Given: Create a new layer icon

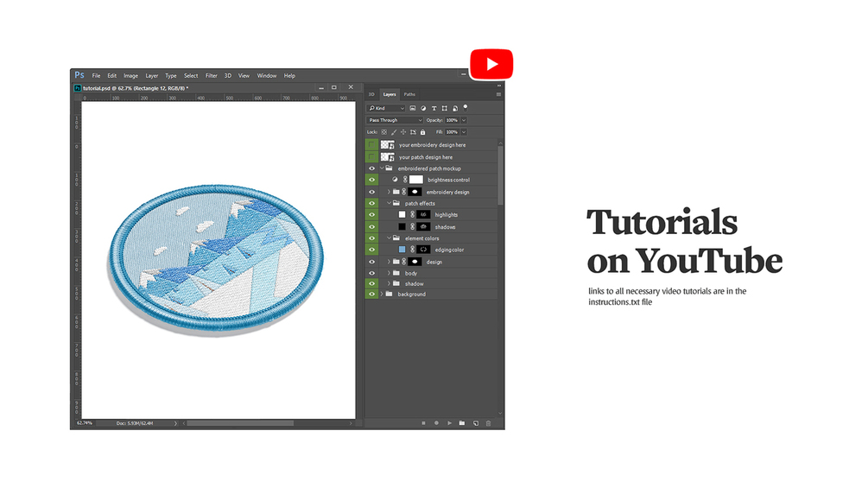Looking at the screenshot, I should [x=476, y=423].
